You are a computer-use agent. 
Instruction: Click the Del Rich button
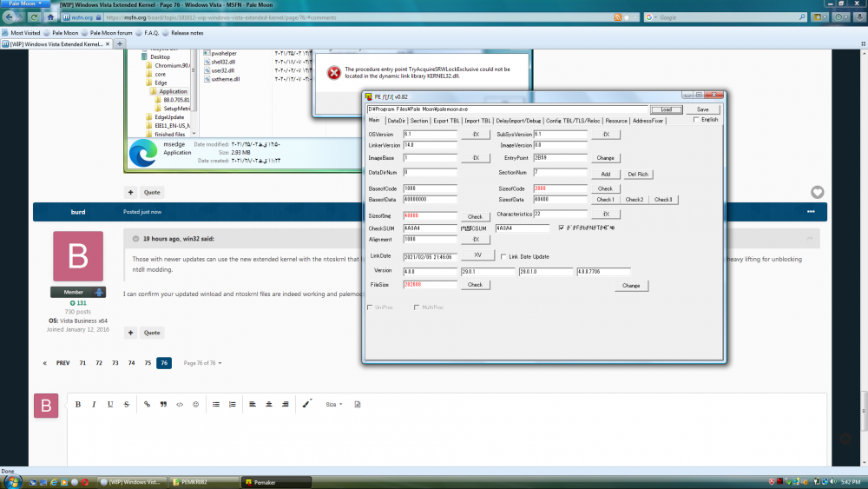[638, 174]
